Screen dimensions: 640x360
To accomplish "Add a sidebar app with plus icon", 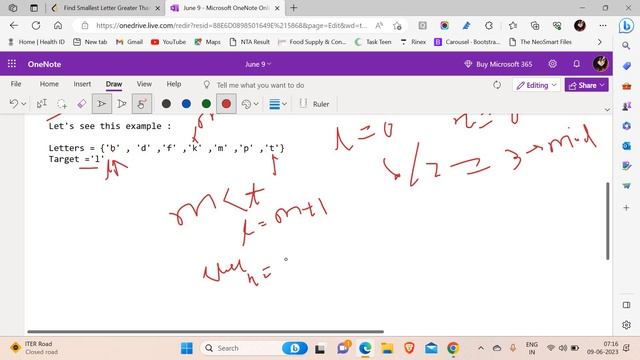I will (x=626, y=207).
